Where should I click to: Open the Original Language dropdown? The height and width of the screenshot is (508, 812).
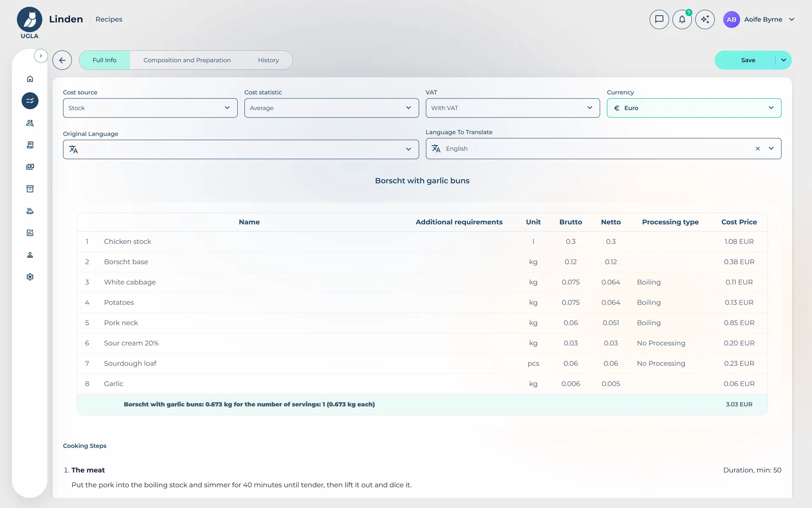click(241, 149)
